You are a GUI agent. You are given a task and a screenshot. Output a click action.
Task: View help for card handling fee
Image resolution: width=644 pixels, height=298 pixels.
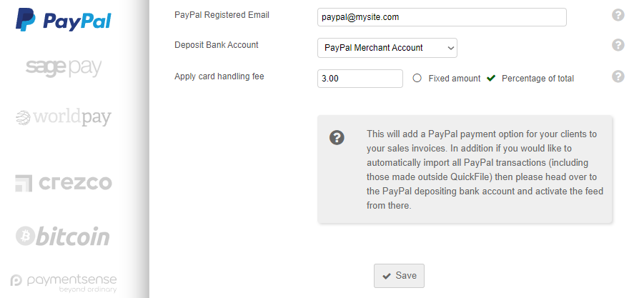pos(618,76)
